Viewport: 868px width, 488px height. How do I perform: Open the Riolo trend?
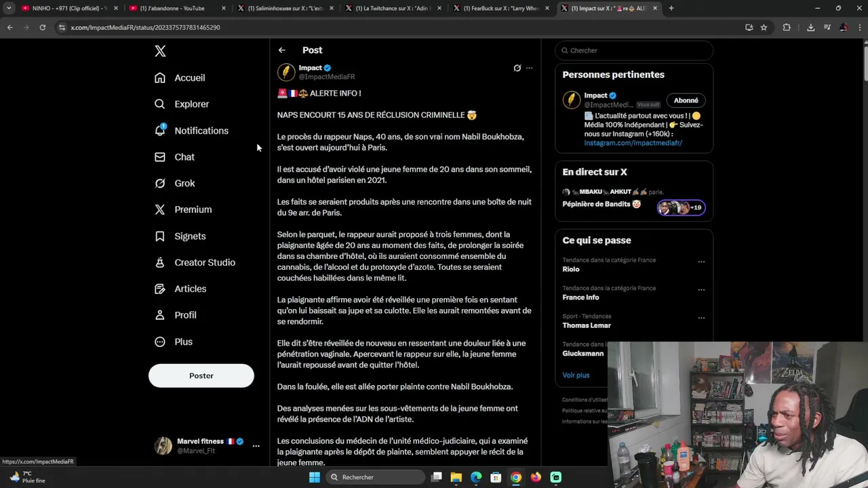[571, 269]
